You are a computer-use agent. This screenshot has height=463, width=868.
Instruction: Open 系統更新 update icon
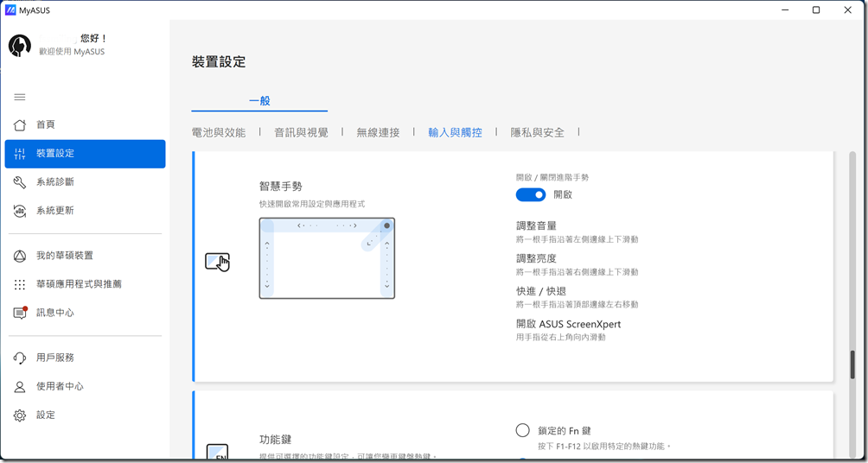(20, 211)
